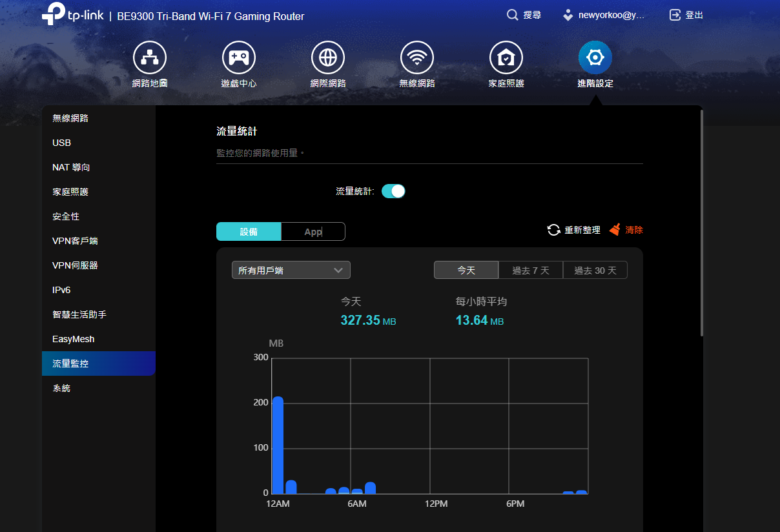Open the 所有用戶端 client dropdown
Image resolution: width=780 pixels, height=532 pixels.
coord(291,270)
